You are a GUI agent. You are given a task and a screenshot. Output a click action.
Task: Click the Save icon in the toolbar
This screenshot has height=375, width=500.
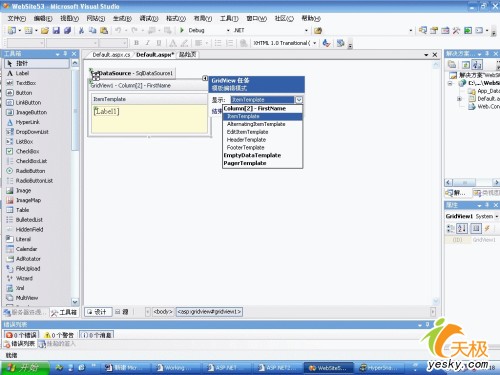tap(56, 31)
